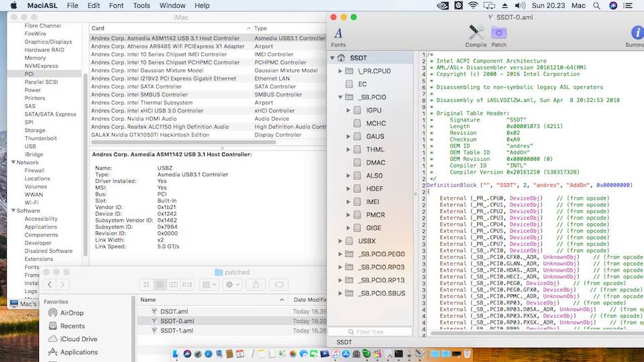Open the Edit menu
This screenshot has height=362, width=644.
pyautogui.click(x=94, y=6)
